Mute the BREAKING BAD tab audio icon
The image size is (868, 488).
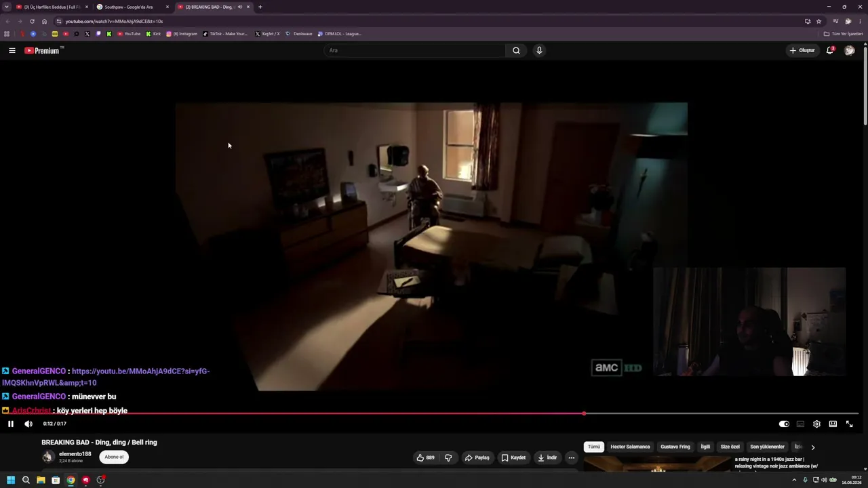239,7
